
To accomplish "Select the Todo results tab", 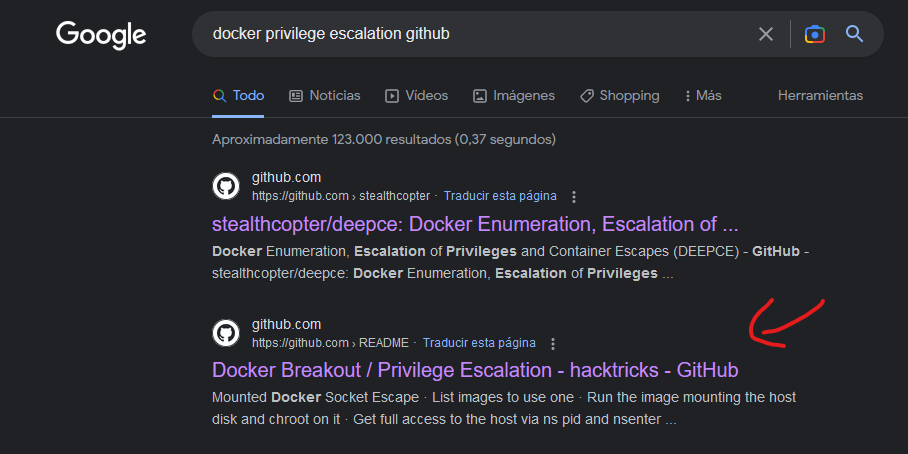I will pos(238,96).
